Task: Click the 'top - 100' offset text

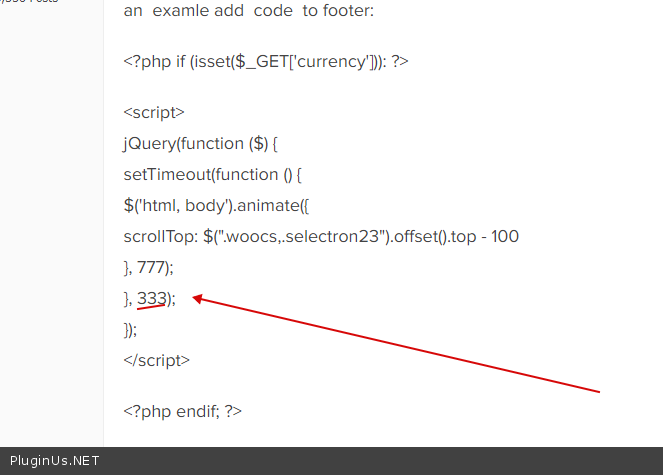Action: pyautogui.click(x=482, y=236)
